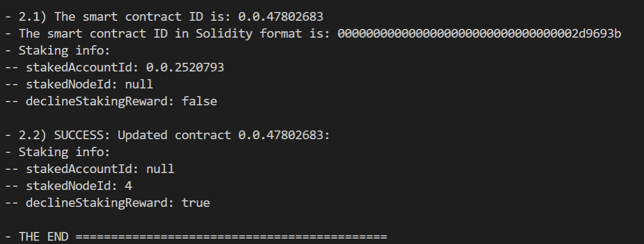Click the Solidity-format hex address ending 2d9693b
Screen dimensions: 644x244
click(x=480, y=33)
